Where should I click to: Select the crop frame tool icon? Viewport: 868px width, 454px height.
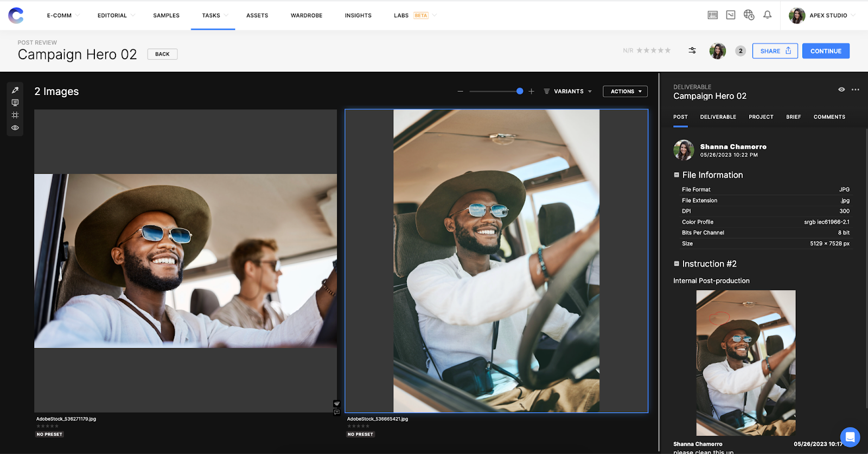pyautogui.click(x=15, y=115)
